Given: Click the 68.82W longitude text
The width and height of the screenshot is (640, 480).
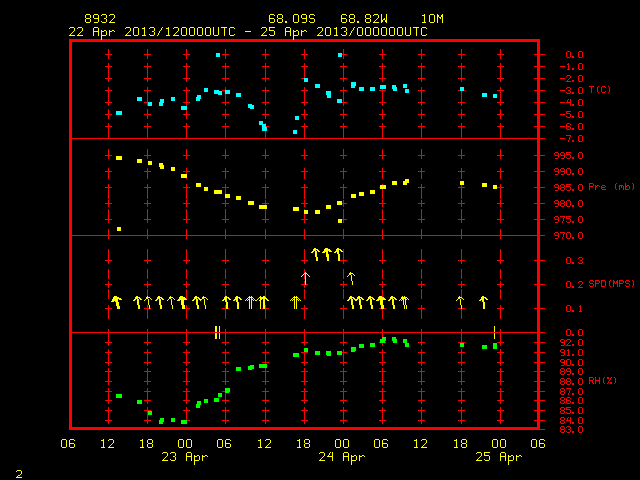Looking at the screenshot, I should (364, 19).
